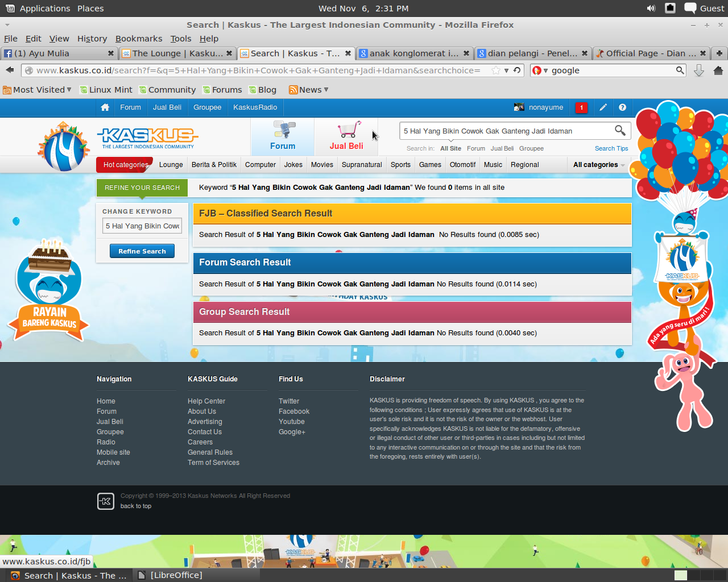Screen dimensions: 728x582
Task: Expand the All categories dropdown
Action: [x=599, y=165]
